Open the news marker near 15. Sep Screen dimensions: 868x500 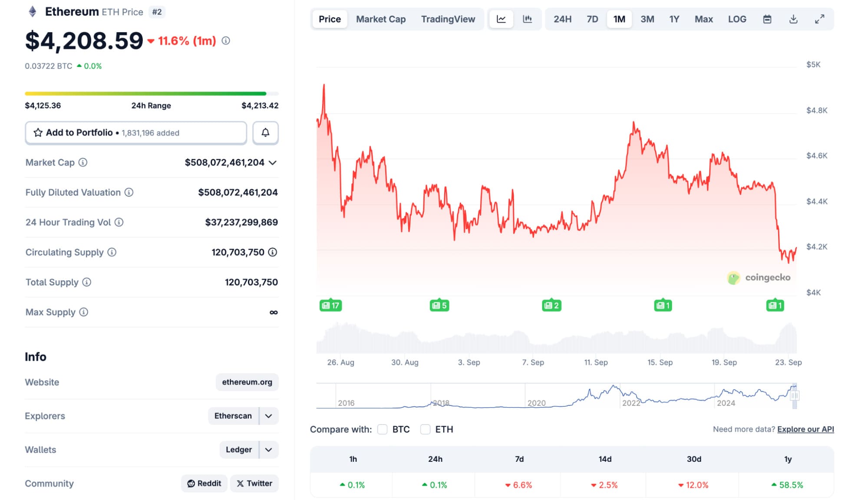[663, 306]
